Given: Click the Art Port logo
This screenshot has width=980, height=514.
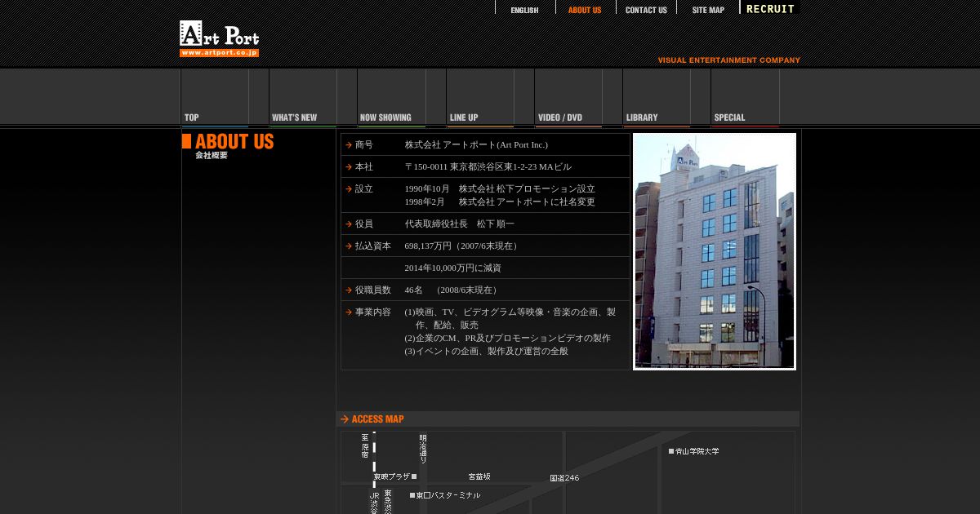Looking at the screenshot, I should (219, 38).
